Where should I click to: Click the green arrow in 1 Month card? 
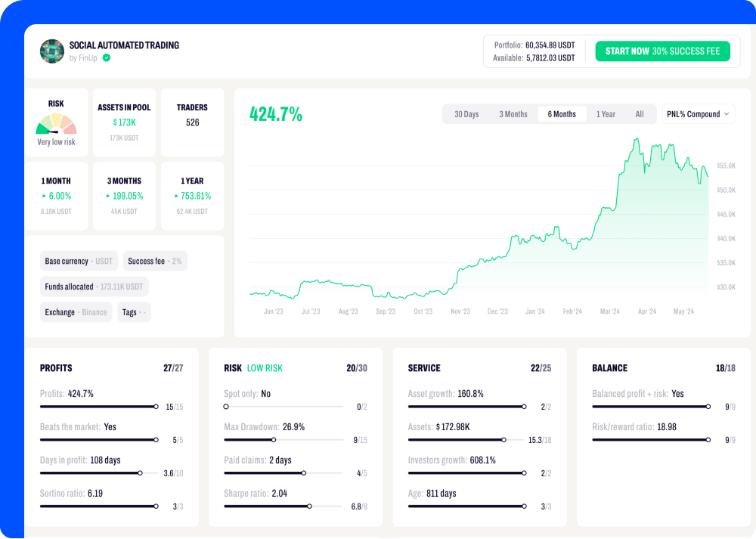[x=44, y=197]
